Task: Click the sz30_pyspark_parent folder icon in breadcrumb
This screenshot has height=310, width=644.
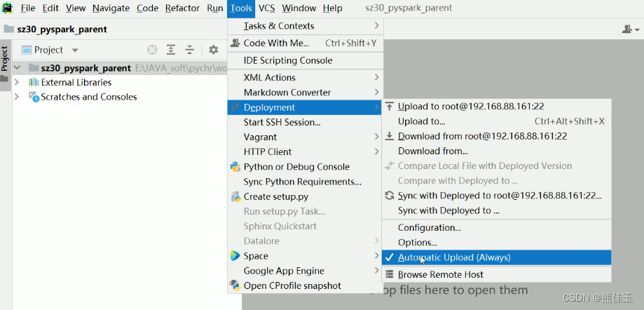Action: 8,29
